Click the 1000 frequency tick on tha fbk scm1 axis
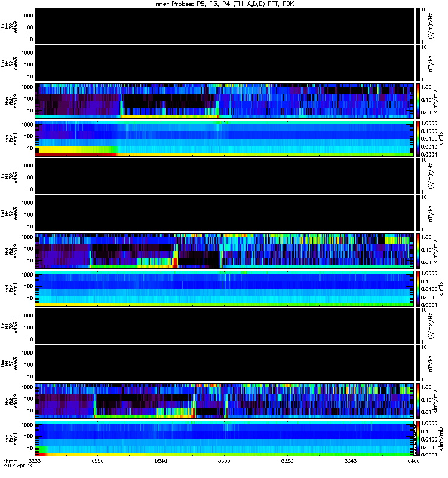The height and width of the screenshot is (478, 448). click(27, 125)
